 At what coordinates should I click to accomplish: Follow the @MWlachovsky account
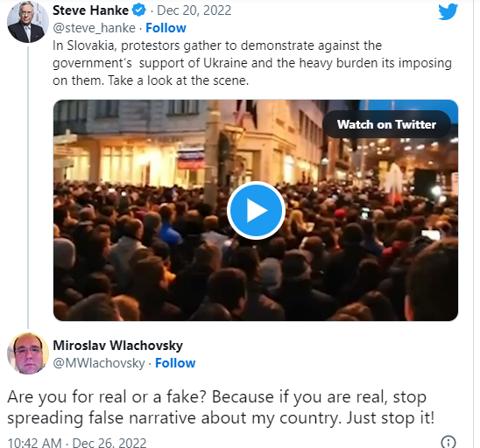(x=175, y=363)
